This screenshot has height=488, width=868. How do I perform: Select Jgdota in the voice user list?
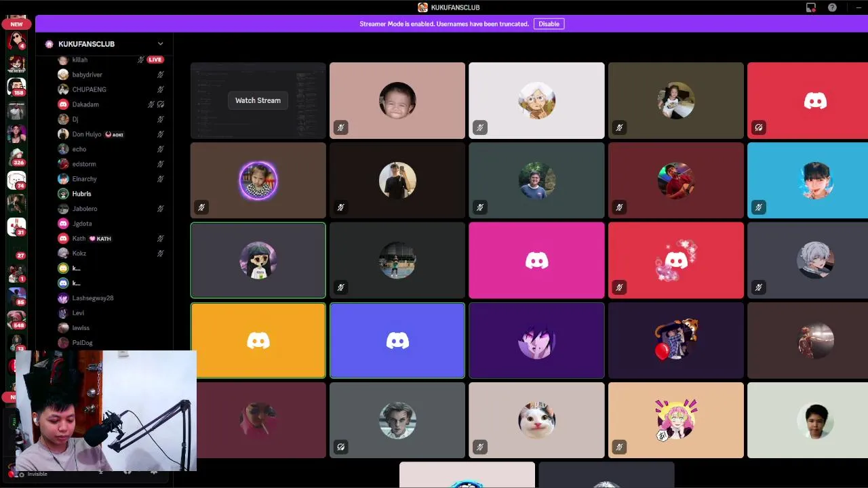point(82,224)
